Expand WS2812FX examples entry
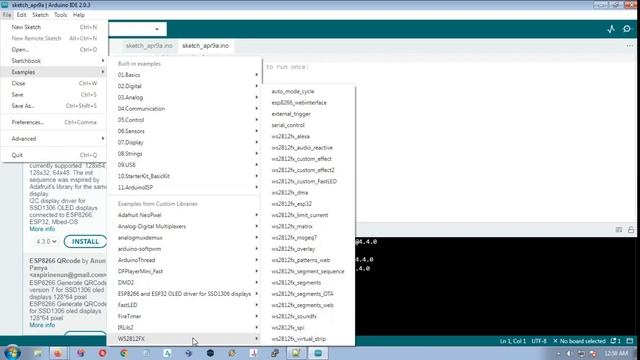640x360 pixels. click(x=185, y=339)
